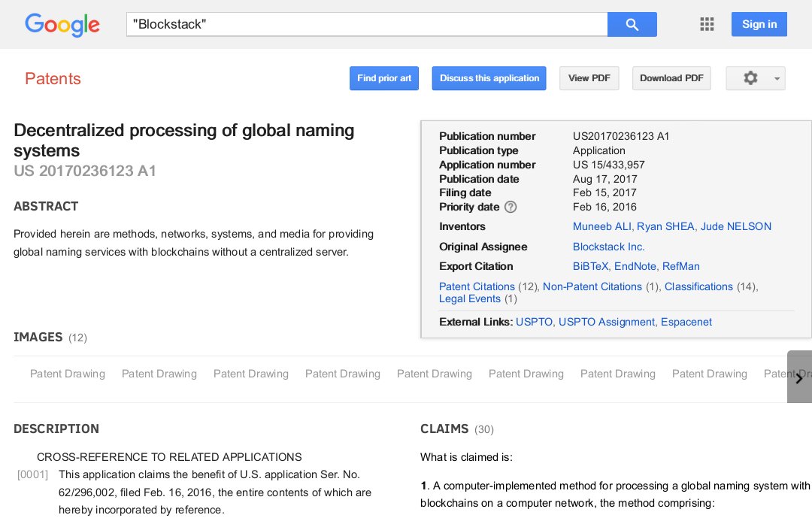Open the first Patent Drawing thumbnail
812x518 pixels.
point(68,374)
